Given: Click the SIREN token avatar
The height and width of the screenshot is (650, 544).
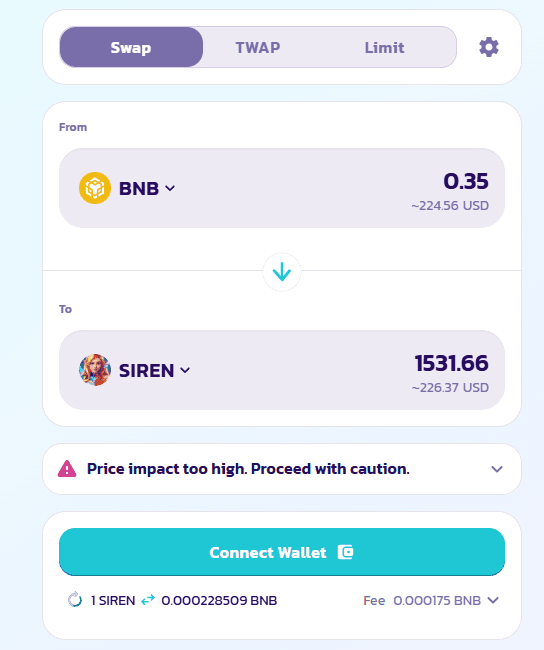Looking at the screenshot, I should [x=95, y=370].
